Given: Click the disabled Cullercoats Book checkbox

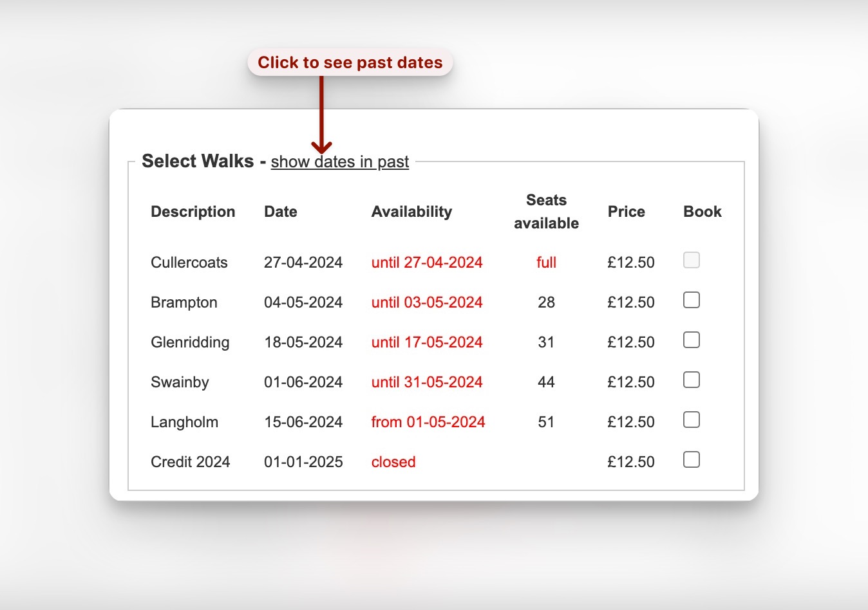Looking at the screenshot, I should (x=691, y=260).
